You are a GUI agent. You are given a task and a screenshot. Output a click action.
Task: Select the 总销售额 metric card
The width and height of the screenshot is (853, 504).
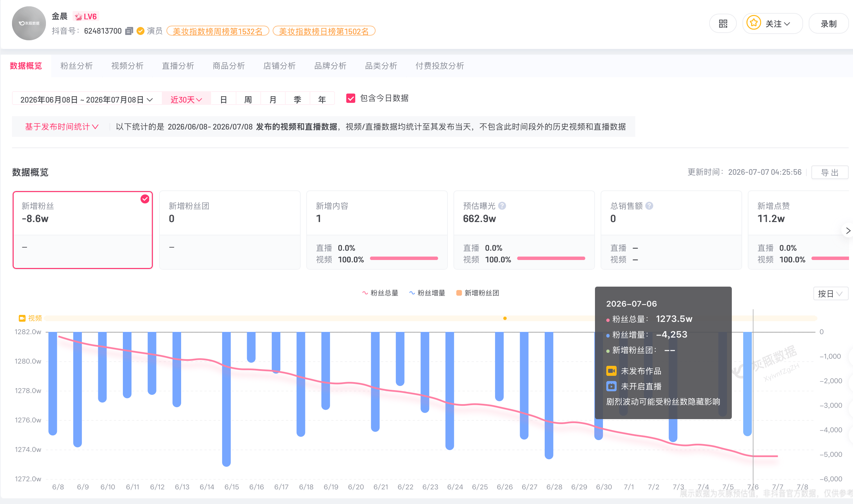(671, 230)
